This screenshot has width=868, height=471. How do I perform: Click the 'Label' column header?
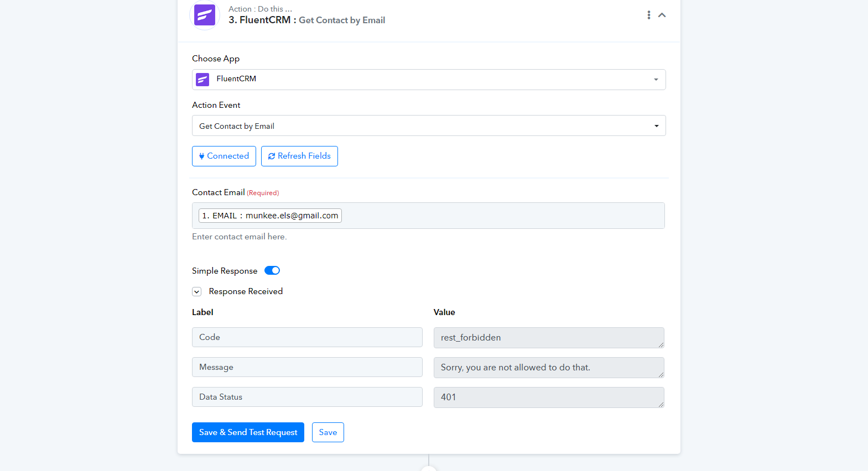point(202,312)
